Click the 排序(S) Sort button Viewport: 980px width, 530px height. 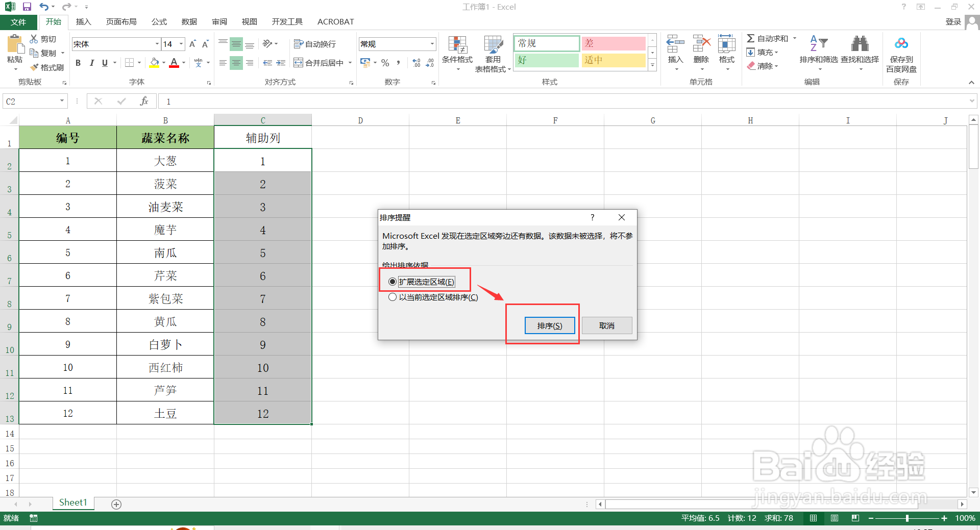[x=550, y=325]
